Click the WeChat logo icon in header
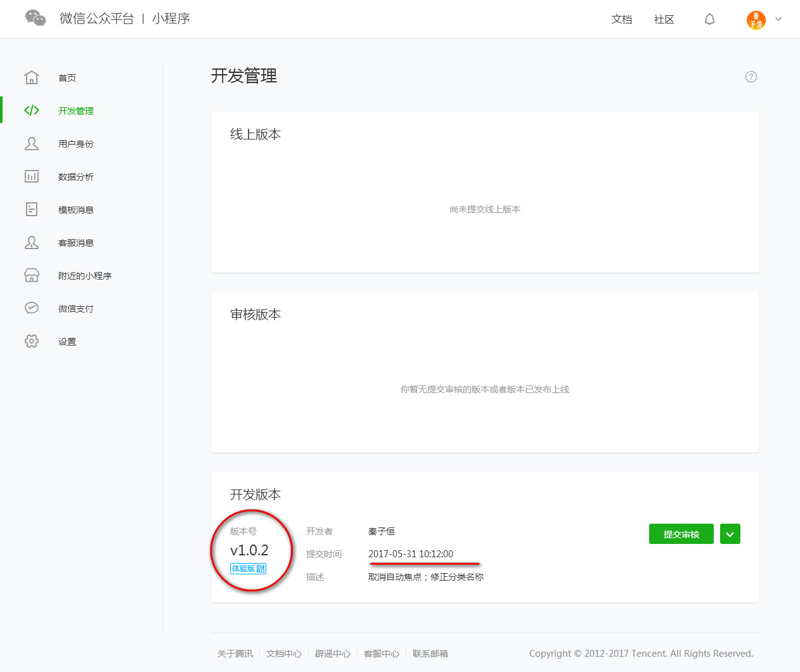The height and width of the screenshot is (672, 800). [x=35, y=18]
